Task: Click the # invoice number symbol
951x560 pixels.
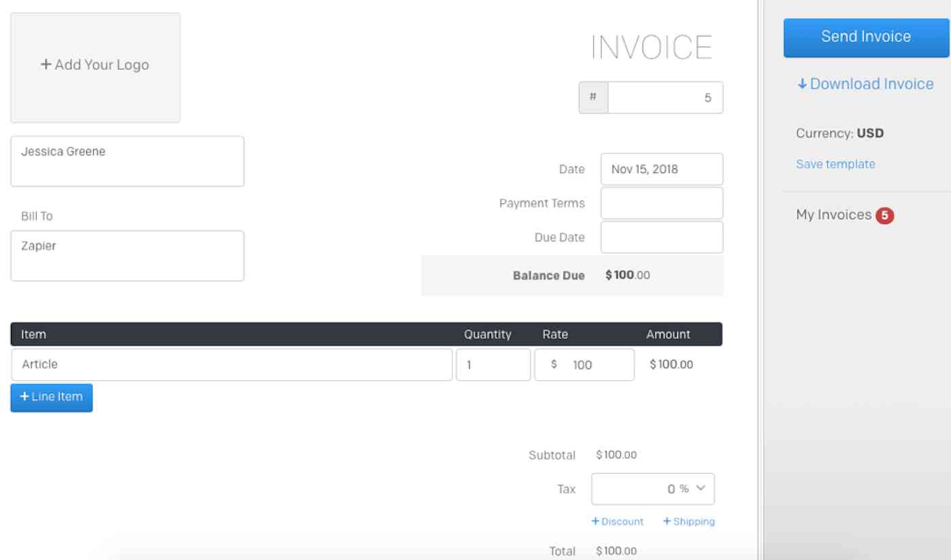Action: click(592, 97)
